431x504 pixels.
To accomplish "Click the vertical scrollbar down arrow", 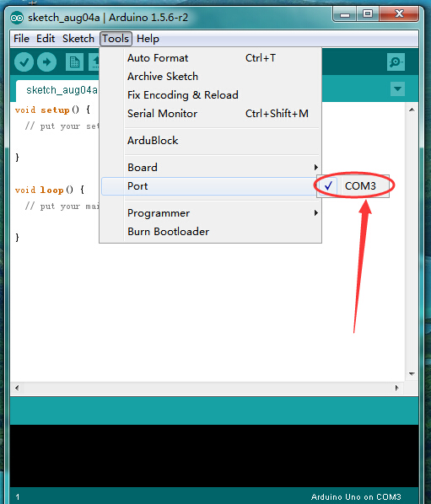I will tap(412, 374).
